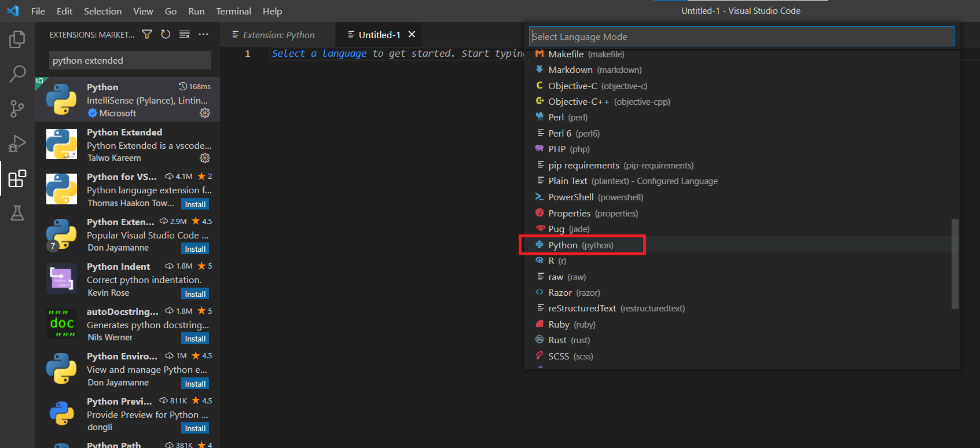980x448 pixels.
Task: Install Python Environment Manager extension
Action: pyautogui.click(x=195, y=384)
